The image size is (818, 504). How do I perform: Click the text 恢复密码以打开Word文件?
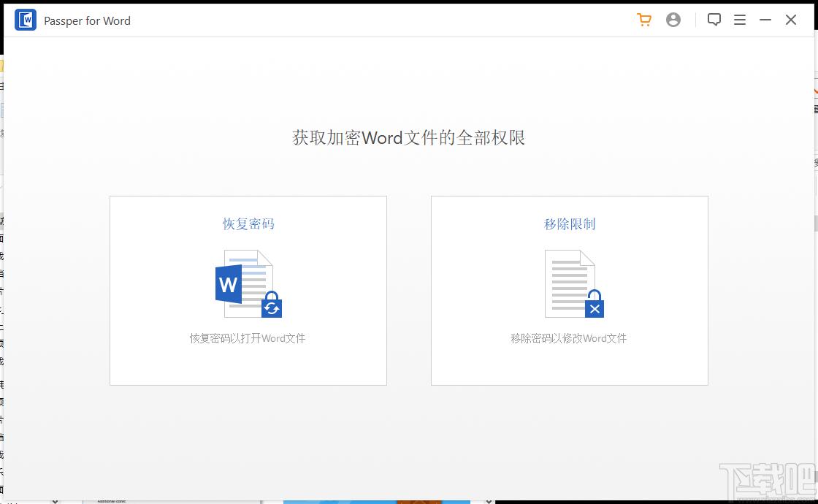(248, 339)
